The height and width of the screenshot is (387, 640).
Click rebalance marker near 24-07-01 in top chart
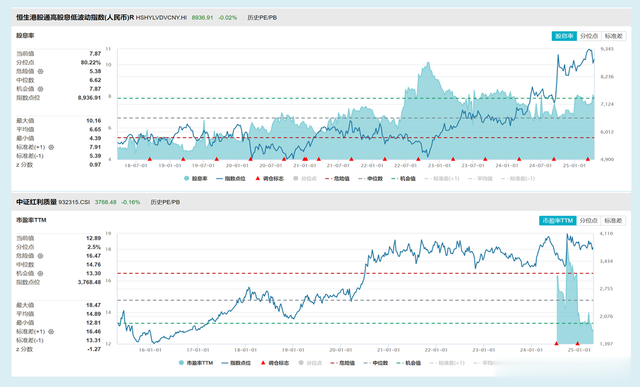pyautogui.click(x=554, y=159)
